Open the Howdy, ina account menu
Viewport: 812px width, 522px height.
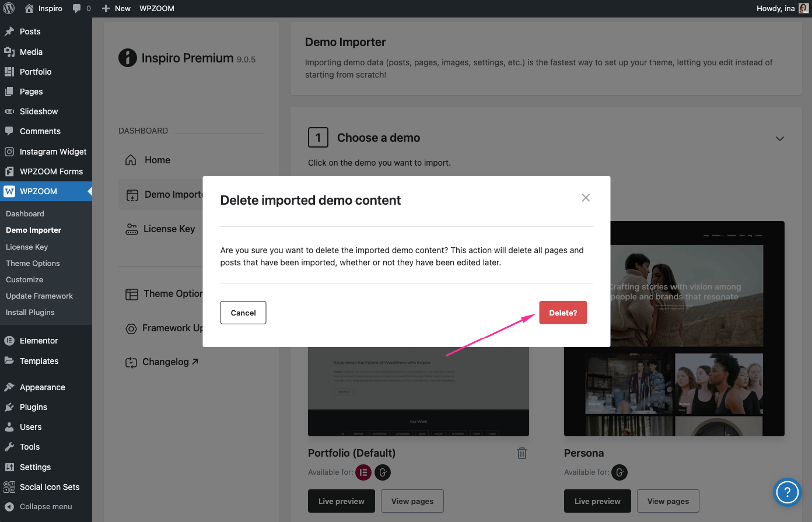(x=782, y=8)
